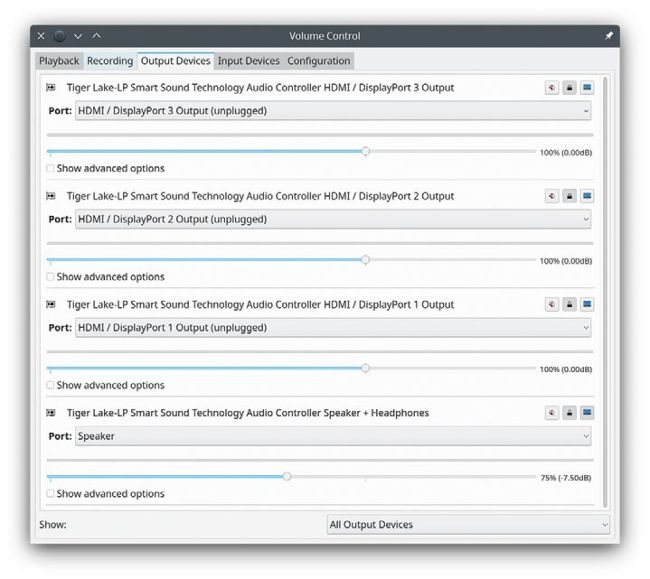This screenshot has height=579, width=650.
Task: Set HDMI / DisplayPort 2 Output as fallback
Action: (x=587, y=196)
